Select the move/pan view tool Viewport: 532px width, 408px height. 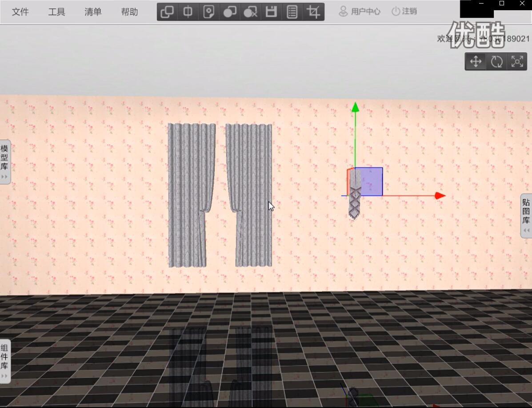tap(476, 61)
